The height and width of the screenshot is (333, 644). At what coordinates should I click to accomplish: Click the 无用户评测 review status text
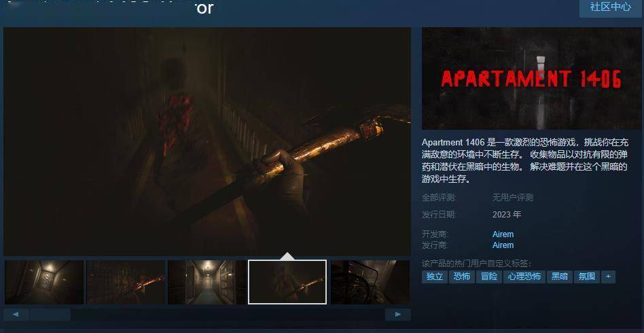(x=513, y=198)
